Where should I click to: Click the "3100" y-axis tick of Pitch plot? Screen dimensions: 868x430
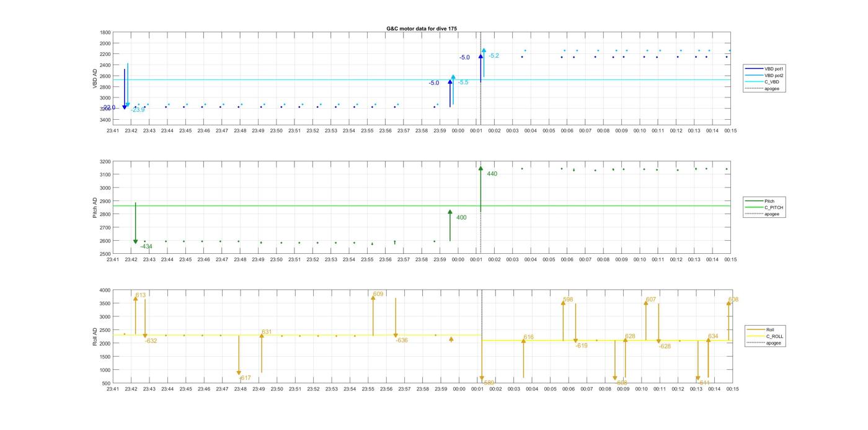click(x=105, y=175)
